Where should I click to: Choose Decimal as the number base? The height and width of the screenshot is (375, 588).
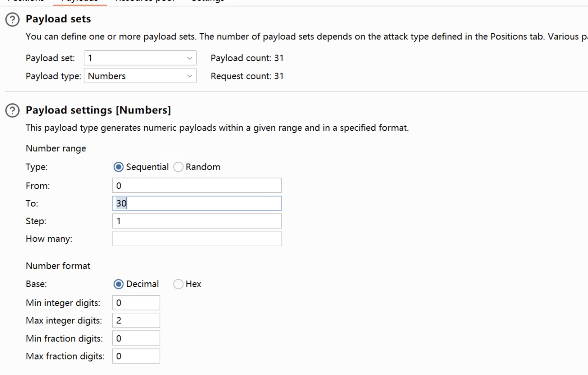pyautogui.click(x=118, y=284)
